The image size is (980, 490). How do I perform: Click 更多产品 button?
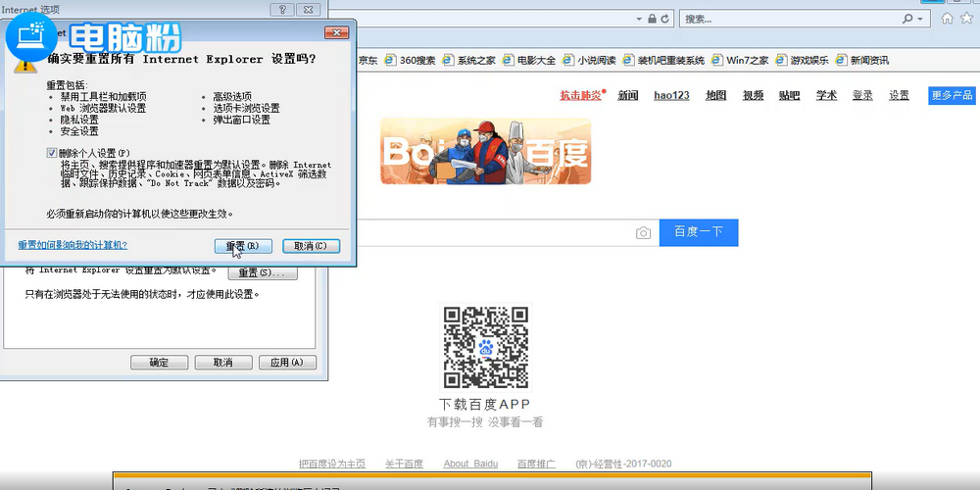click(x=952, y=96)
